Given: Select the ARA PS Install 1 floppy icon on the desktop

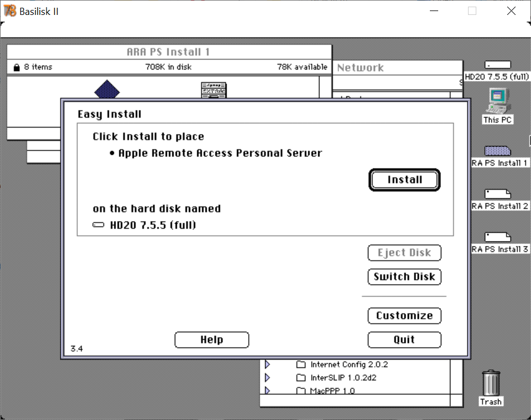Looking at the screenshot, I should pos(497,151).
